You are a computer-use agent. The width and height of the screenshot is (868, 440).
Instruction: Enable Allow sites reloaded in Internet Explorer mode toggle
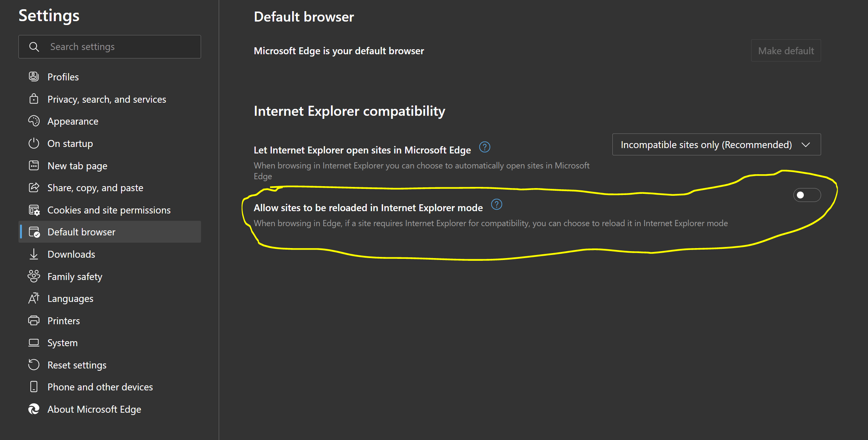click(806, 195)
